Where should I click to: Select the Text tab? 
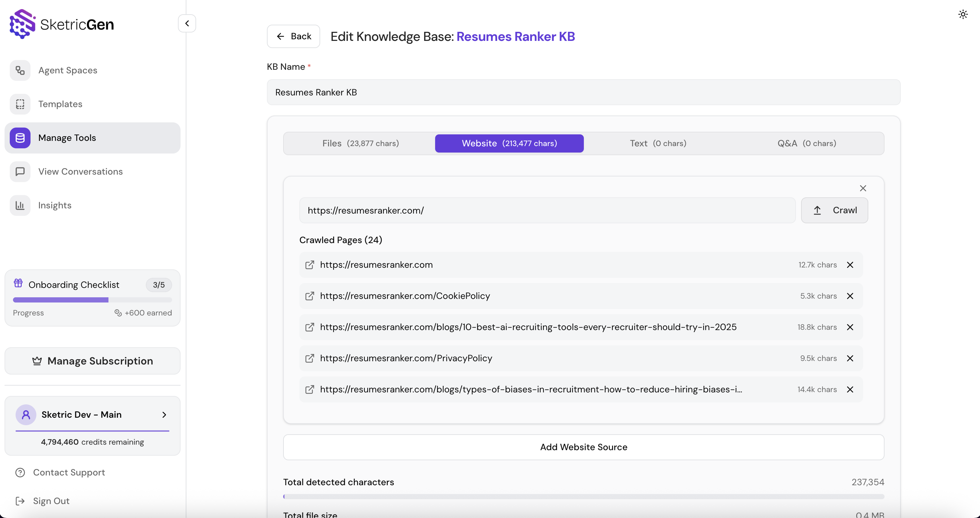[658, 143]
